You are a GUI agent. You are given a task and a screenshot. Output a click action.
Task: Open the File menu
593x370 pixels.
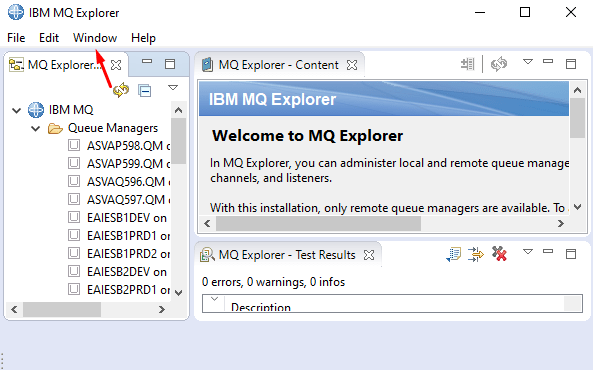point(16,38)
